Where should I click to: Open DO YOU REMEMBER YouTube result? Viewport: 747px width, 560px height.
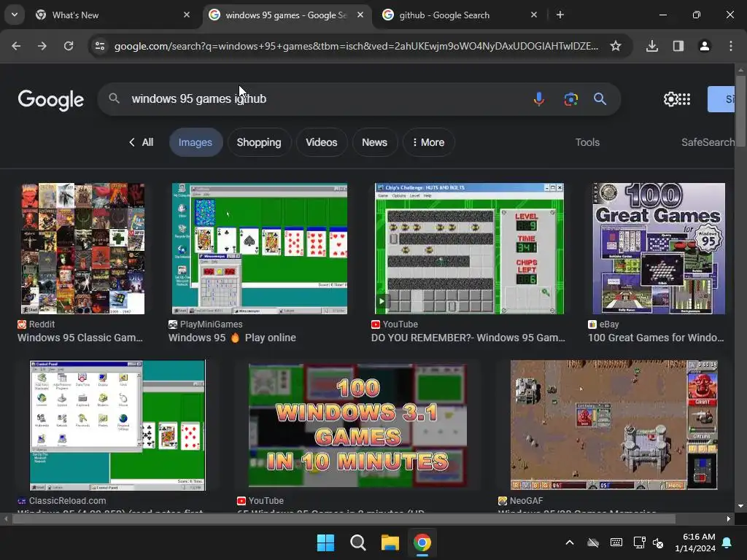(468, 338)
